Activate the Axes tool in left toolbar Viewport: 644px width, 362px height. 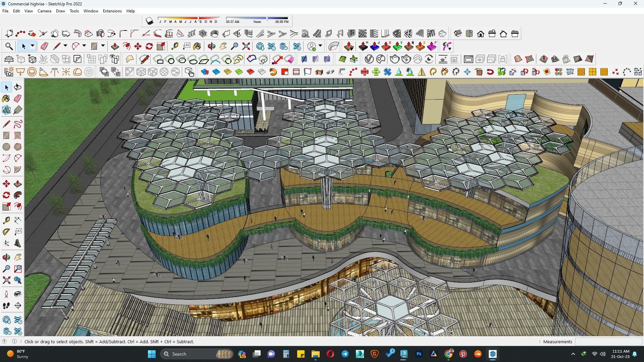click(6, 243)
